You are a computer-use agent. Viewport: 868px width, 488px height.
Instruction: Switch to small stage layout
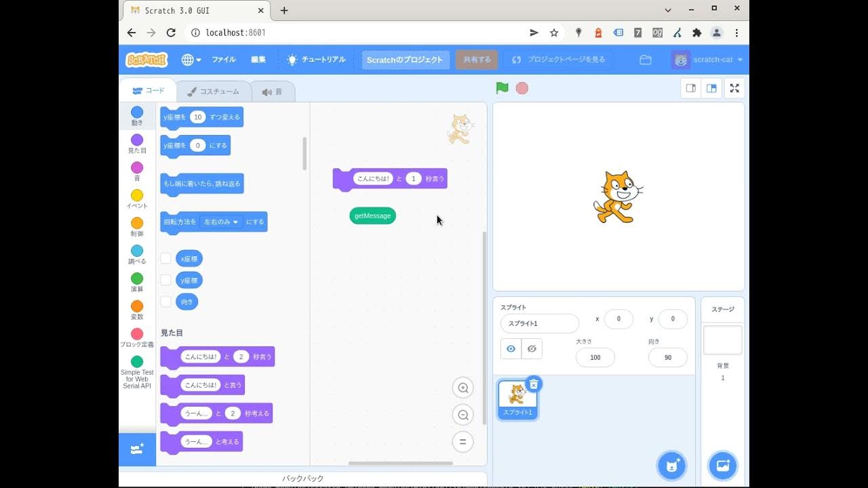click(x=691, y=88)
